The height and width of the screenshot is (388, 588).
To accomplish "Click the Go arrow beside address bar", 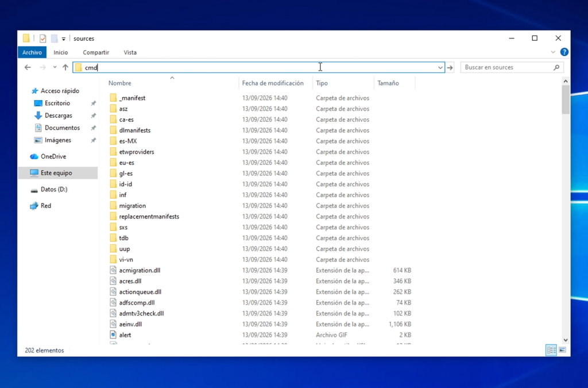I will [450, 68].
